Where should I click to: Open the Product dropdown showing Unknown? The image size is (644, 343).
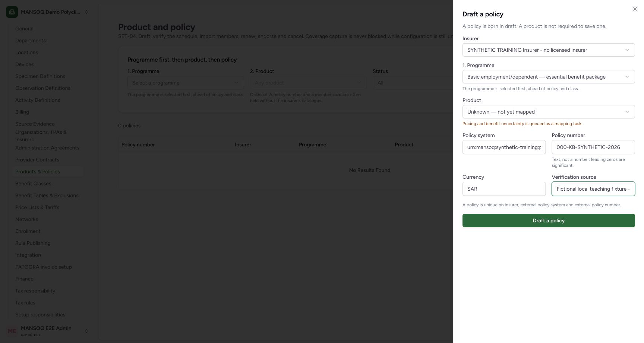(x=548, y=112)
